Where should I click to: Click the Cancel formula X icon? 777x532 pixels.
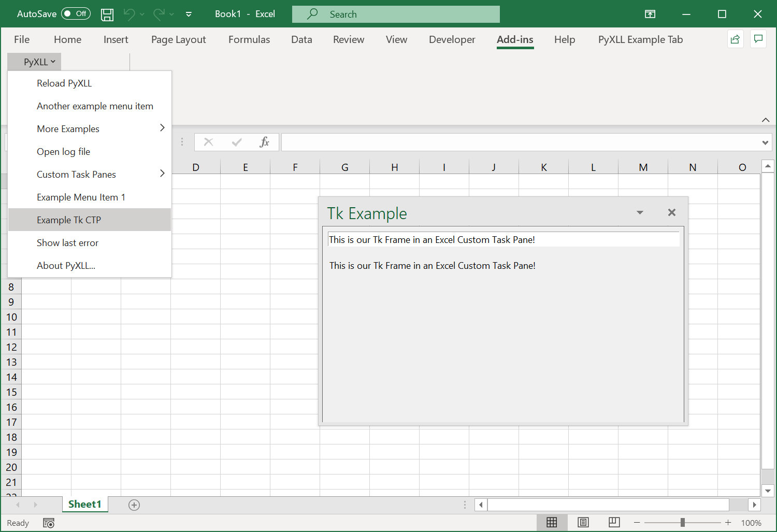point(209,142)
